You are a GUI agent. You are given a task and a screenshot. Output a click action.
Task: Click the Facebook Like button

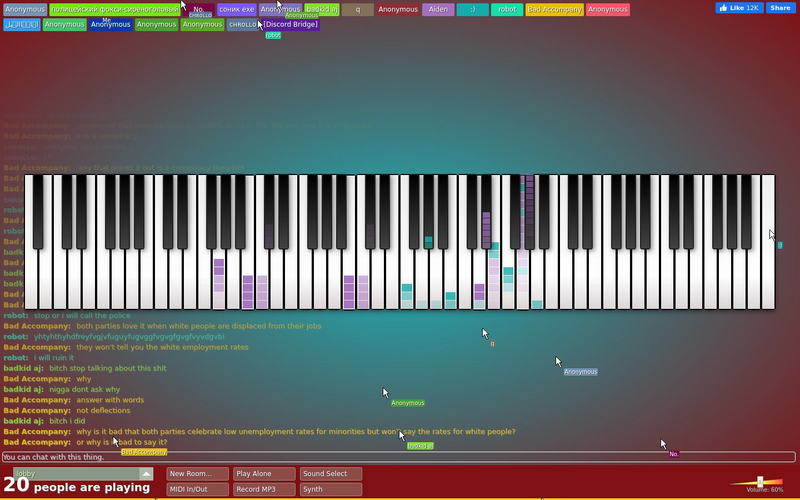739,8
